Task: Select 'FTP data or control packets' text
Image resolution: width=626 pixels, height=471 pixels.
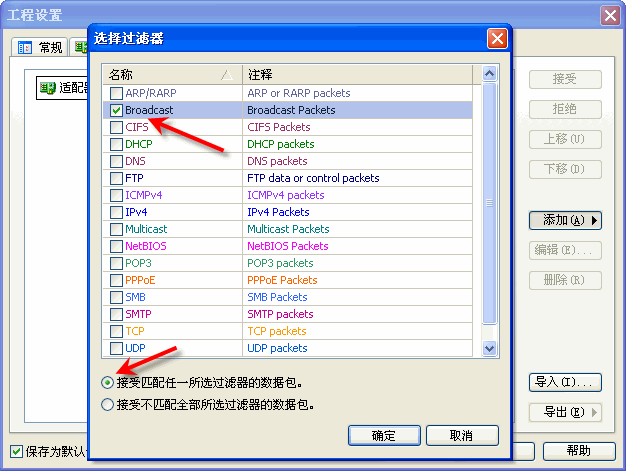Action: click(x=313, y=178)
